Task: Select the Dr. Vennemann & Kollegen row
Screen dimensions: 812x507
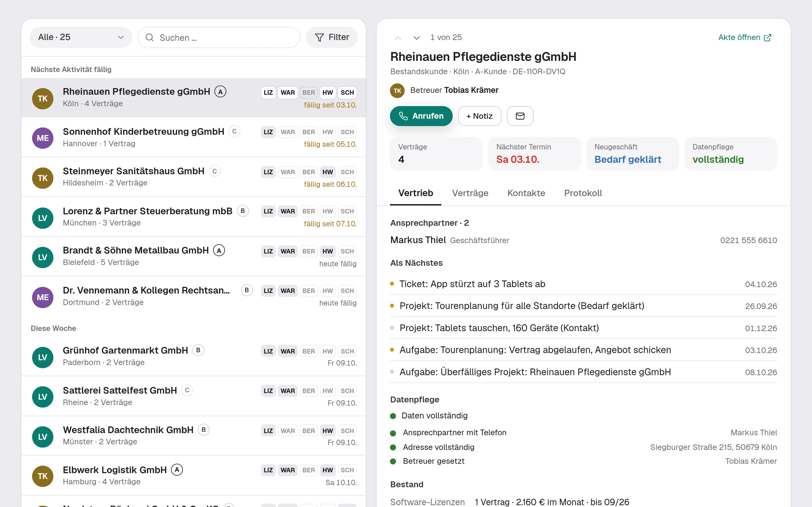Action: [x=194, y=296]
